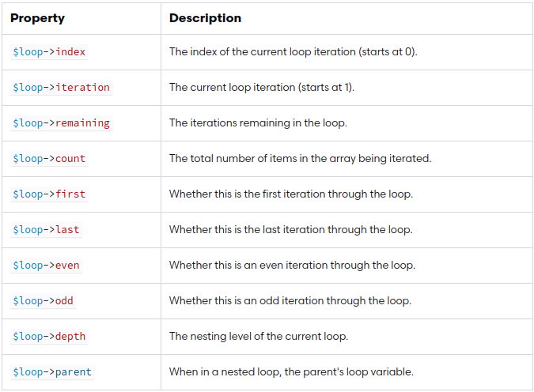The image size is (534, 392).
Task: Select the $loop->last property code
Action: (x=46, y=230)
